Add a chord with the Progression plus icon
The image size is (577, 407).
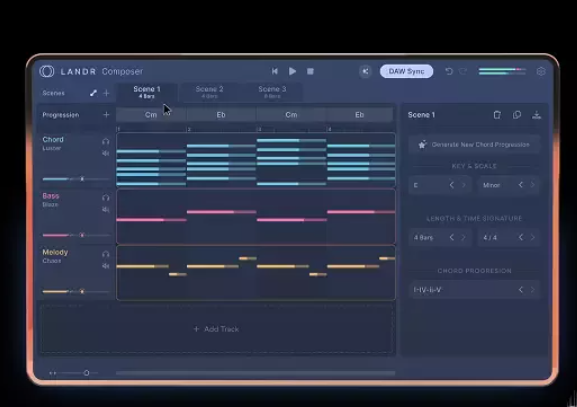[x=106, y=115]
